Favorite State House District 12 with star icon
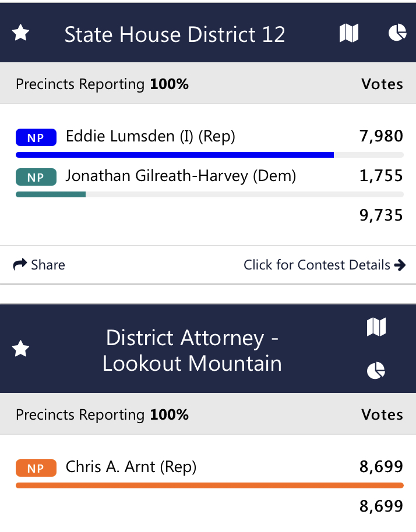 [21, 33]
